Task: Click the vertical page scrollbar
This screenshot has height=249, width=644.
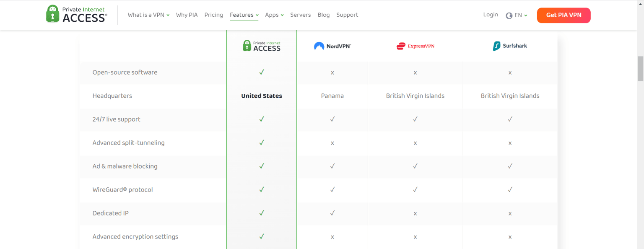Action: point(641,69)
